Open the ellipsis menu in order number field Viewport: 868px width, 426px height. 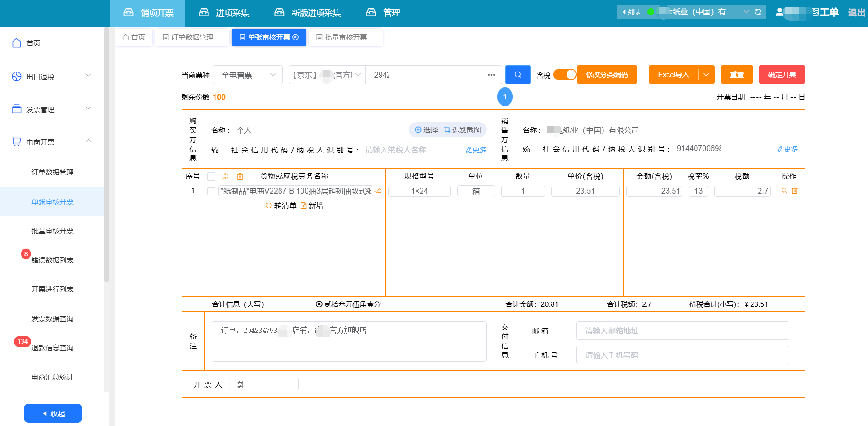(x=491, y=75)
